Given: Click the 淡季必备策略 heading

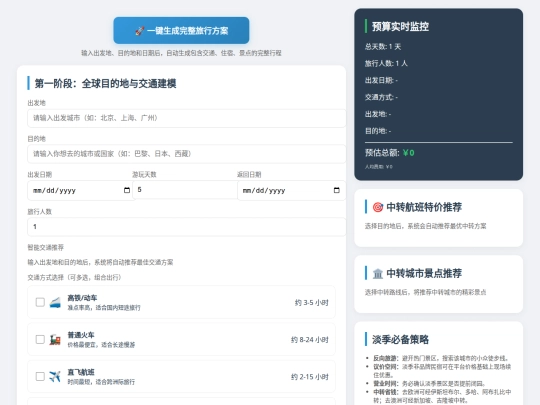Looking at the screenshot, I should pyautogui.click(x=400, y=340).
